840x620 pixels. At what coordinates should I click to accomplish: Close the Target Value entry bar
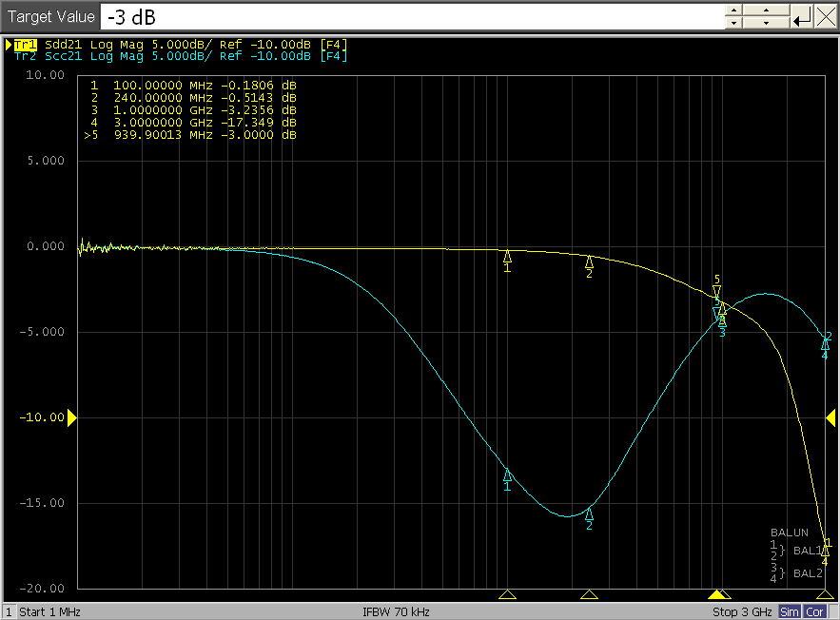(x=826, y=16)
